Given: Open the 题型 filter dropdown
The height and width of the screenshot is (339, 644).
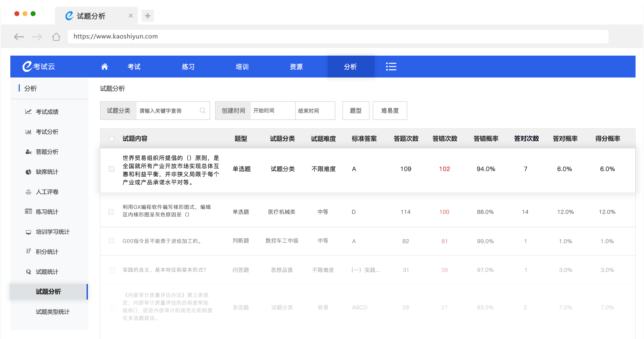Looking at the screenshot, I should point(355,111).
